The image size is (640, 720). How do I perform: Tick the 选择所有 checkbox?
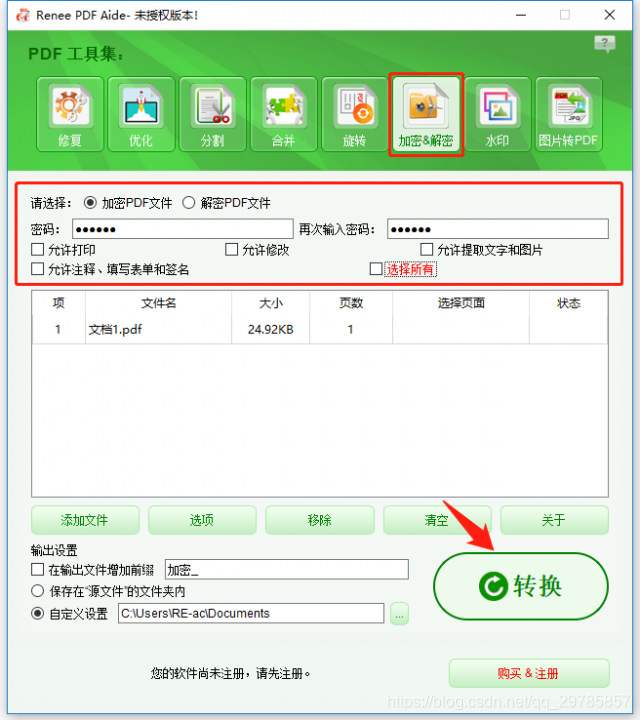click(x=376, y=269)
